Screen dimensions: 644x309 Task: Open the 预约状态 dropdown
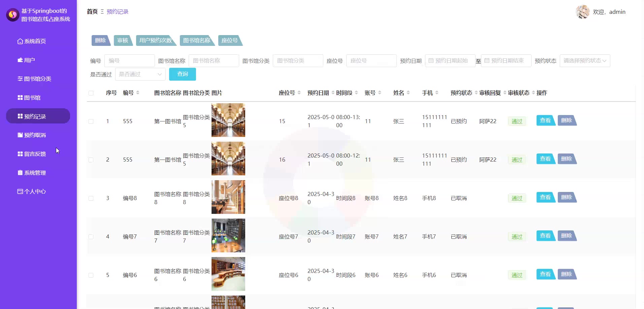click(585, 61)
